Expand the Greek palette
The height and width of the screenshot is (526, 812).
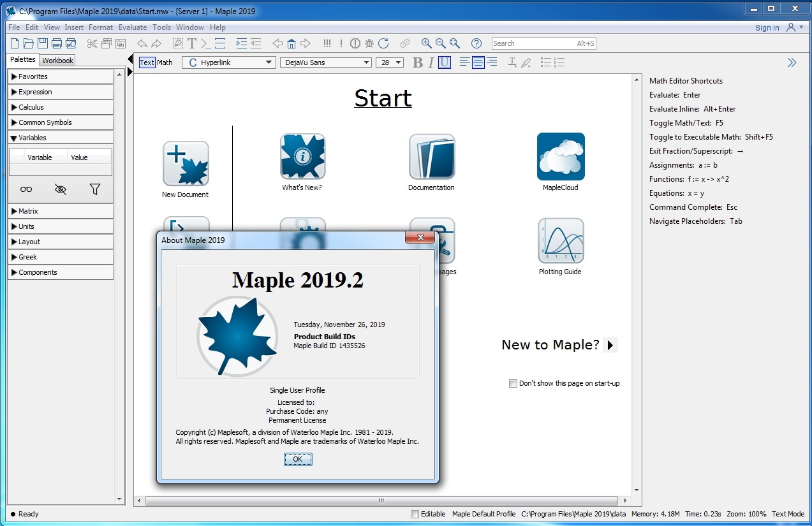tap(61, 257)
